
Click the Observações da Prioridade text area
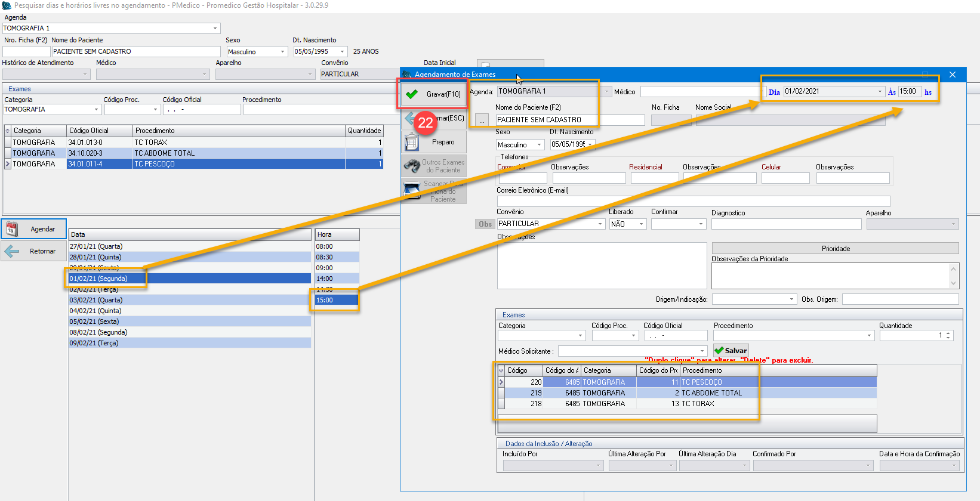tap(830, 276)
